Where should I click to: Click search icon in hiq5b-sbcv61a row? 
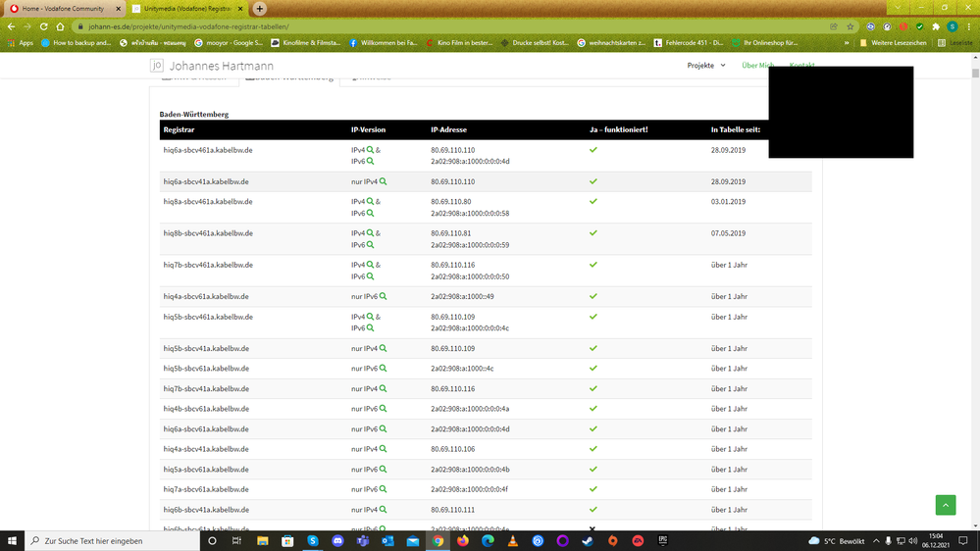pyautogui.click(x=383, y=369)
